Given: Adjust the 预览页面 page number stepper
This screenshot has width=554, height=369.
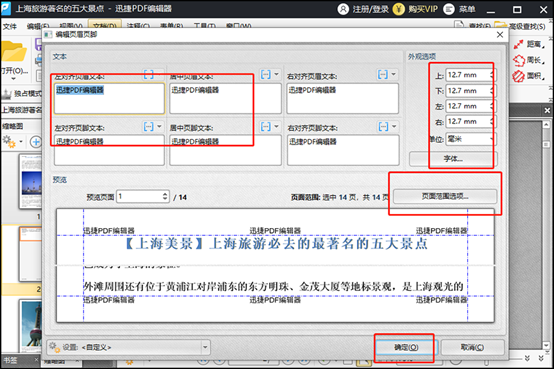Looking at the screenshot, I should [x=165, y=196].
